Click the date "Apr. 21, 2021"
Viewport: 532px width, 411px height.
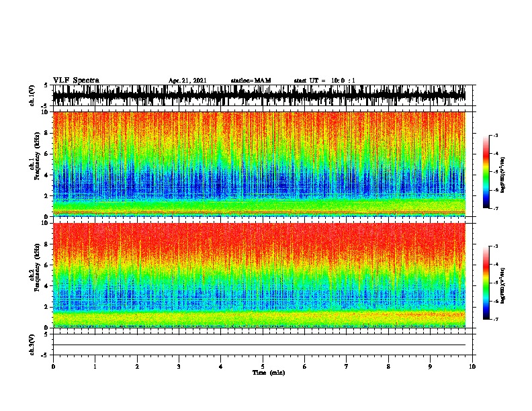187,81
